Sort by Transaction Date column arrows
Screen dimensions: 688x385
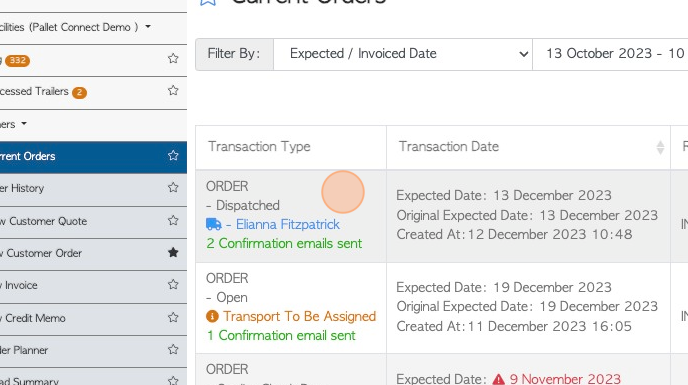click(x=660, y=148)
